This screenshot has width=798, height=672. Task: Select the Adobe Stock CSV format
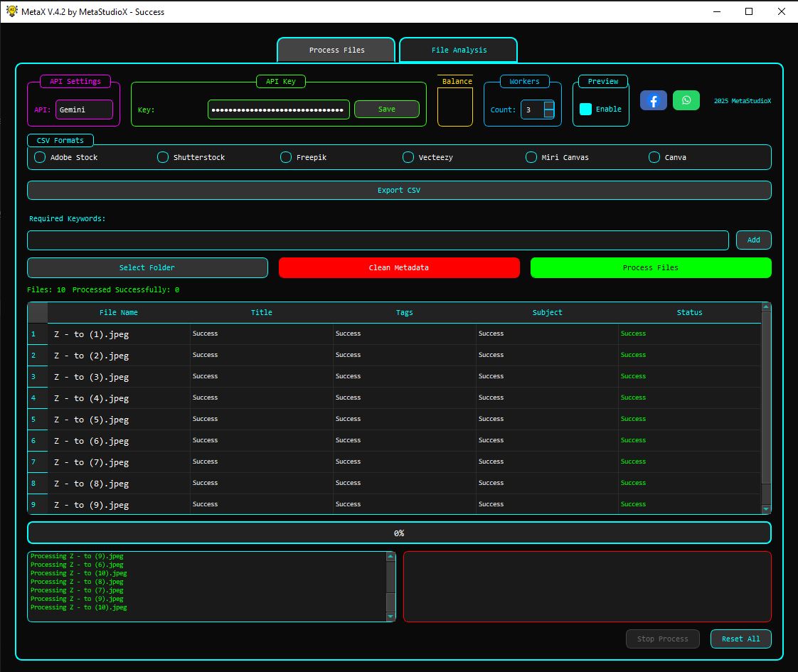pyautogui.click(x=40, y=157)
